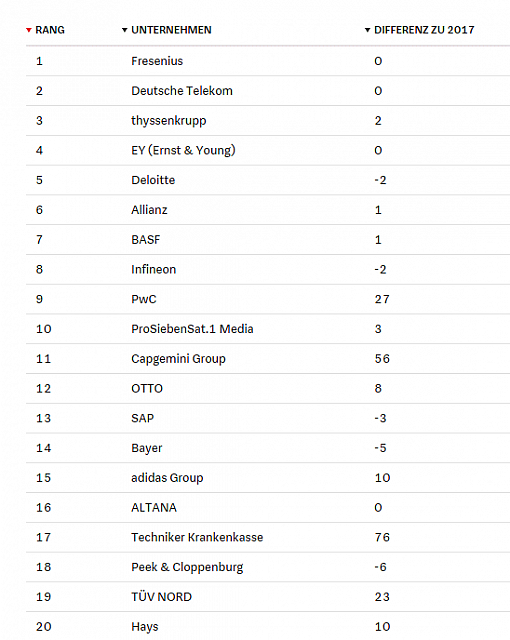Screen dimensions: 510x640
Task: Sort by DIFFERENZ ZU 2017 header
Action: [x=424, y=30]
